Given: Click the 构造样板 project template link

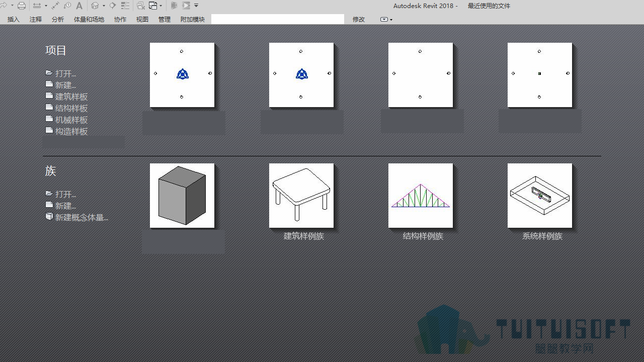Looking at the screenshot, I should [71, 131].
